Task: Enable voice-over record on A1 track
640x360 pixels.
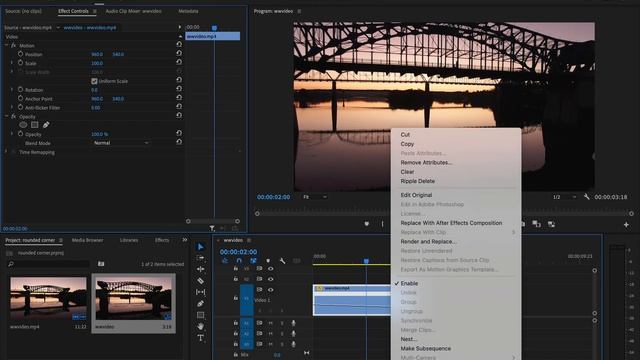Action: pos(293,323)
